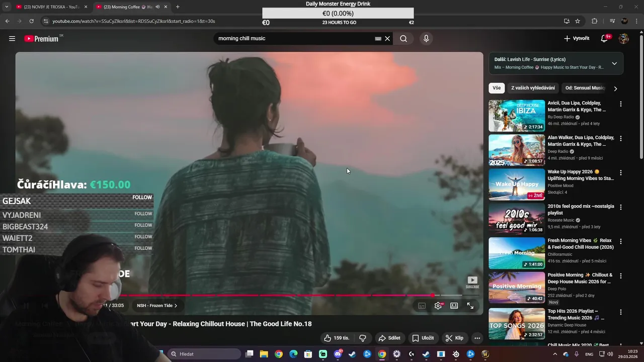This screenshot has width=644, height=362.
Task: Open NSH - Frozen Tide chapter chip
Action: pos(157,306)
